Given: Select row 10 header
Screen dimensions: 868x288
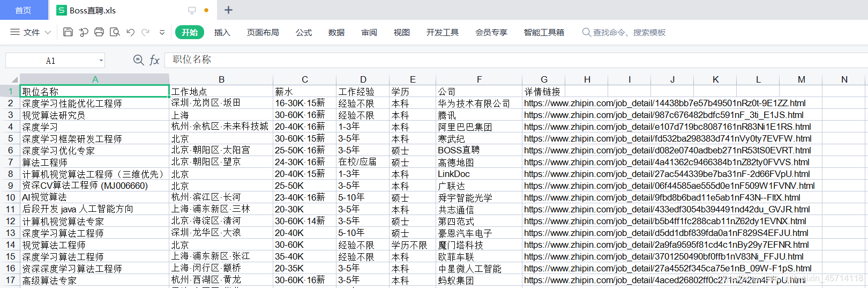Looking at the screenshot, I should [10, 197].
